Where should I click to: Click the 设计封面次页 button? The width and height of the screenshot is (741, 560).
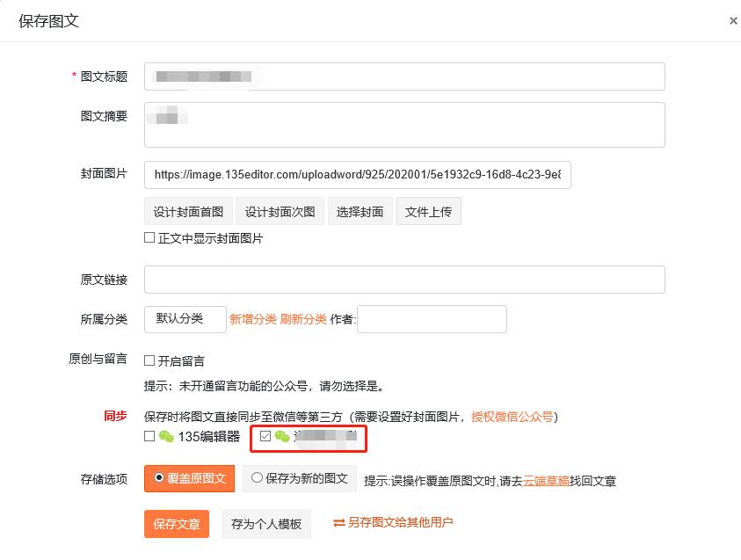click(280, 211)
